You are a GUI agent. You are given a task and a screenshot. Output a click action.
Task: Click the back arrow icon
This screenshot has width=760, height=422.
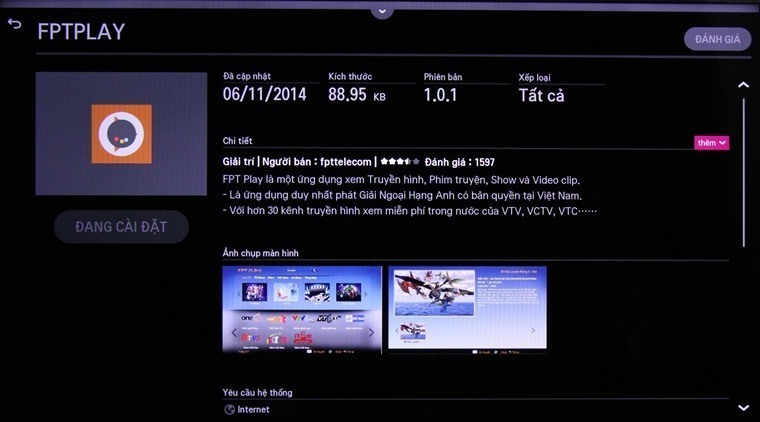(x=15, y=24)
